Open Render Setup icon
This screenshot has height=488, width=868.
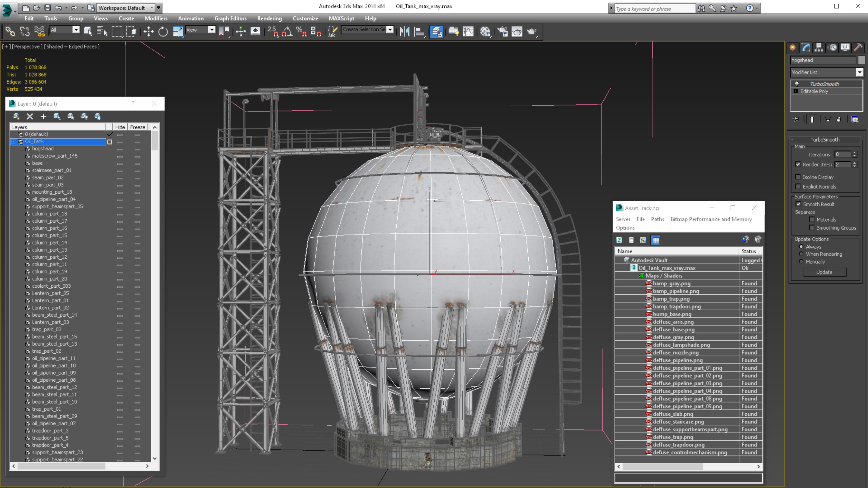[502, 32]
